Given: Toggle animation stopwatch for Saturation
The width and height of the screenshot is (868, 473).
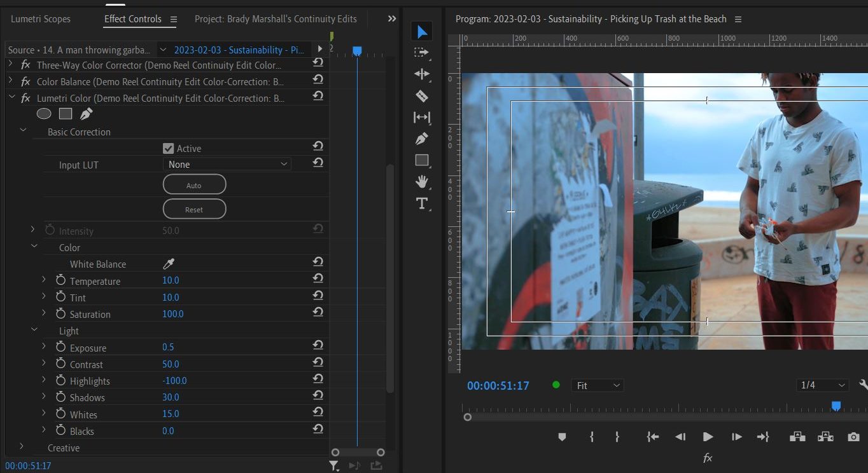Looking at the screenshot, I should click(x=60, y=313).
